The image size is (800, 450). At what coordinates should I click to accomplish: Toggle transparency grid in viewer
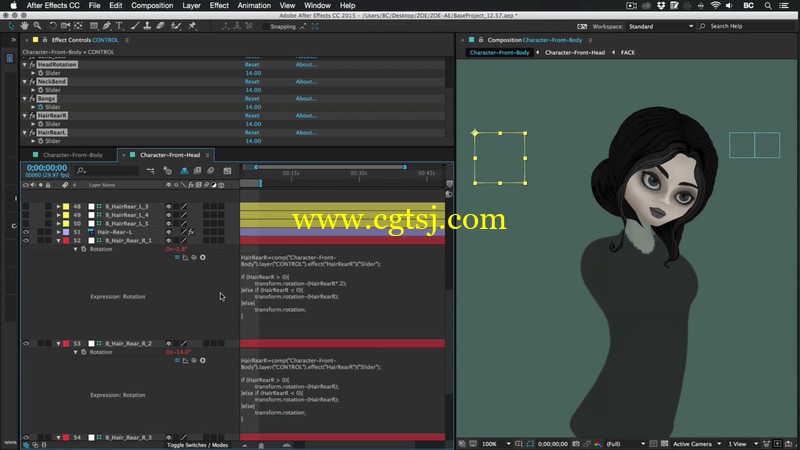pyautogui.click(x=664, y=444)
